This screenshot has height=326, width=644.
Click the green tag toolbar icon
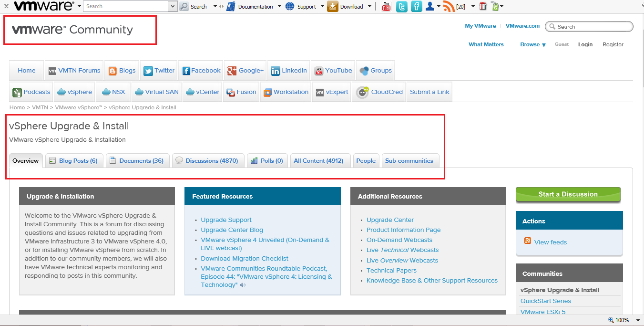(495, 6)
